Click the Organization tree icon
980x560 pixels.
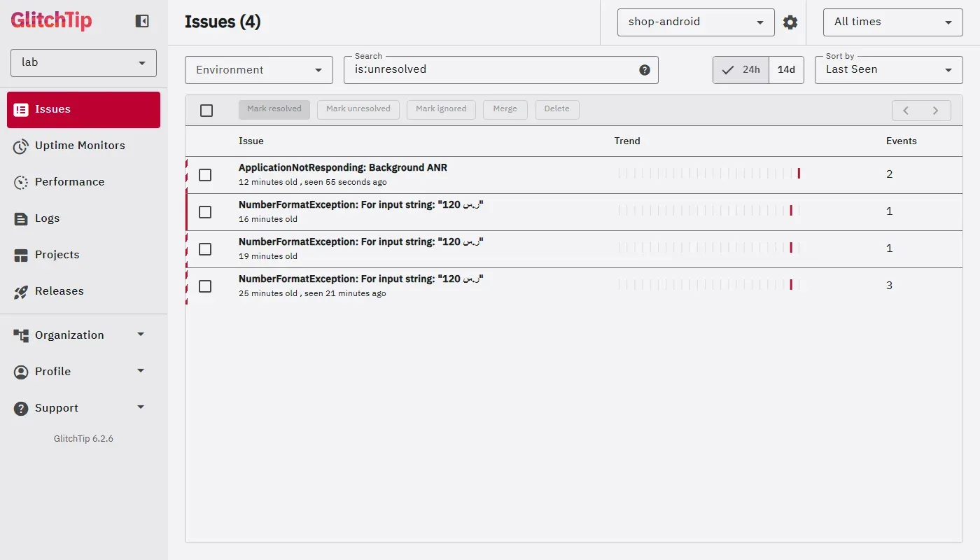tap(21, 336)
